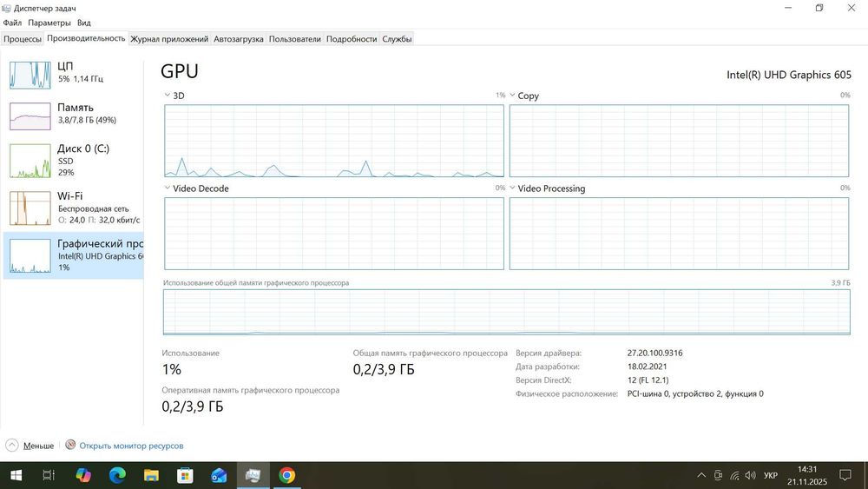Click the PCI-шина 0 location text
Screen dimensions: 868x489
coord(695,393)
